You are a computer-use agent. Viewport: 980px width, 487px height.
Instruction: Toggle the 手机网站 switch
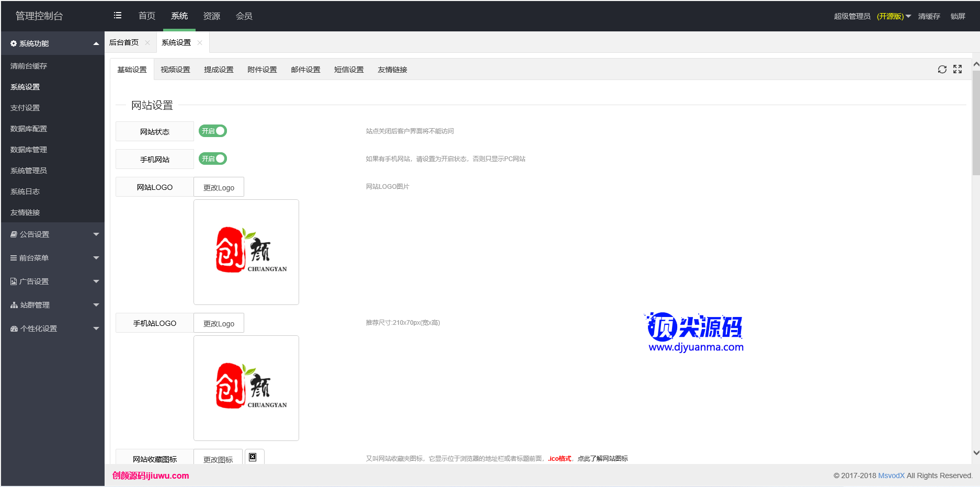213,158
